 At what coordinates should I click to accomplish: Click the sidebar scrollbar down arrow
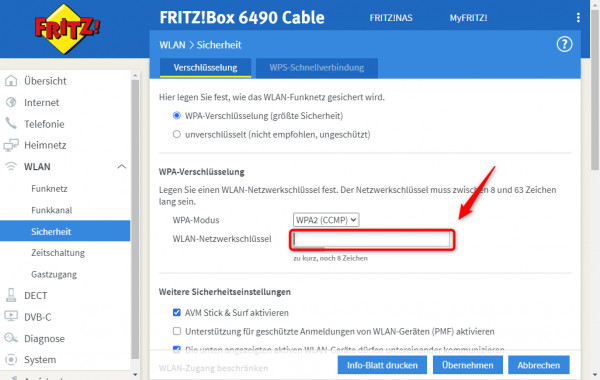pyautogui.click(x=135, y=375)
